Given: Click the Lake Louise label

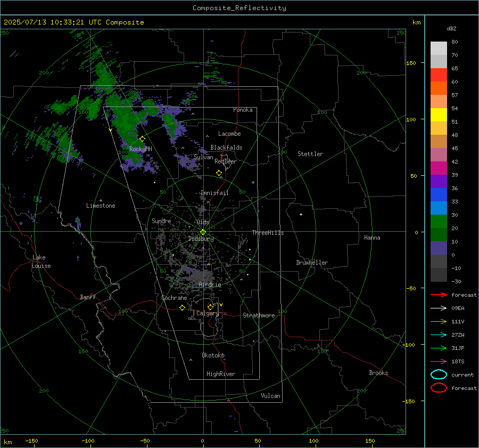Looking at the screenshot, I should (x=41, y=262).
